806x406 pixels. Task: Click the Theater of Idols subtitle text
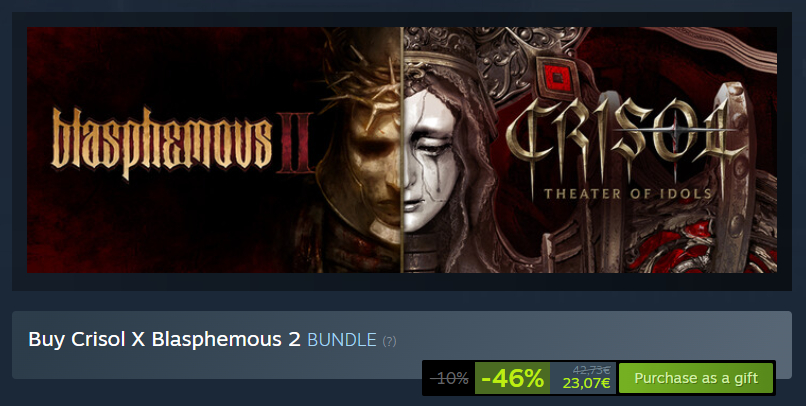click(x=628, y=194)
